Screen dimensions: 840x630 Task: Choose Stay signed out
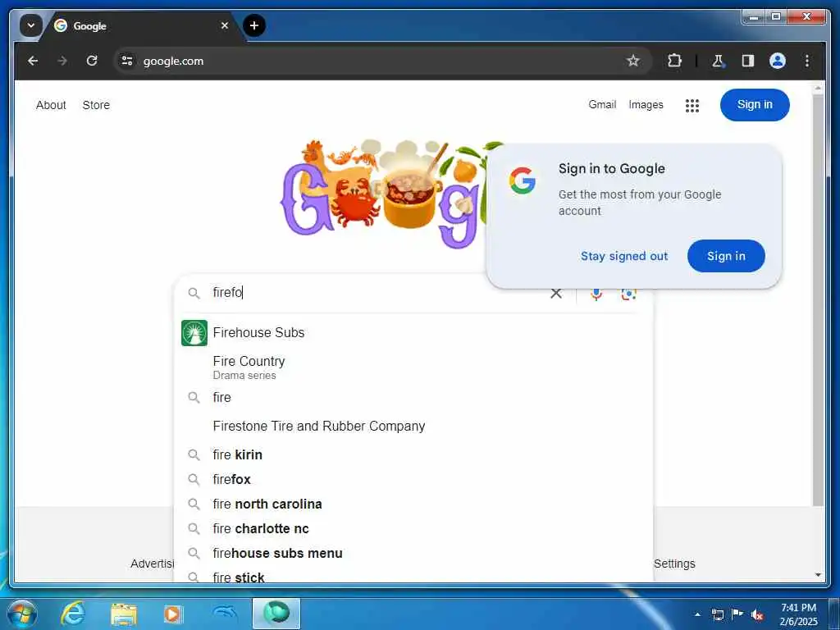click(x=624, y=256)
